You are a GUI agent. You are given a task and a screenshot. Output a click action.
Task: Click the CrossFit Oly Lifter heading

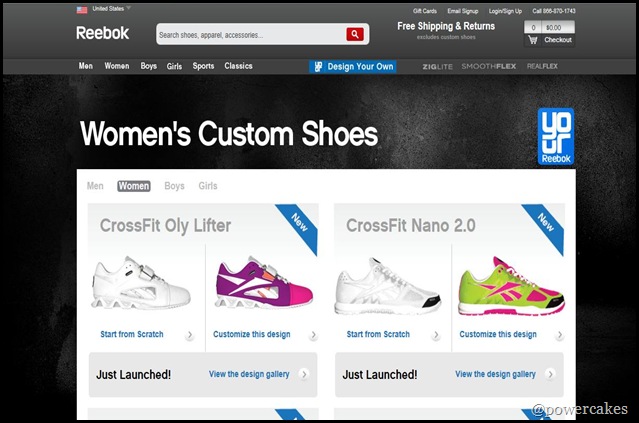(165, 225)
